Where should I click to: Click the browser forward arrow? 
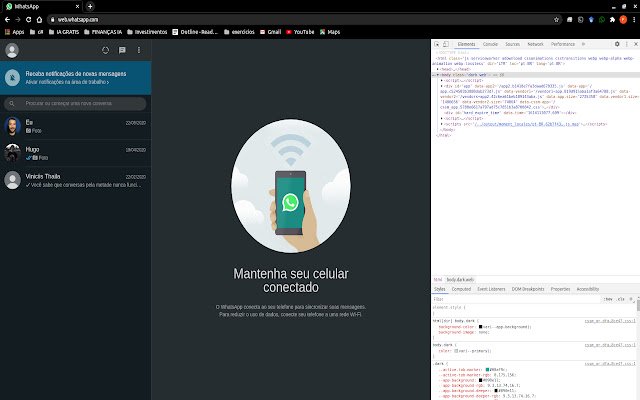[x=18, y=20]
